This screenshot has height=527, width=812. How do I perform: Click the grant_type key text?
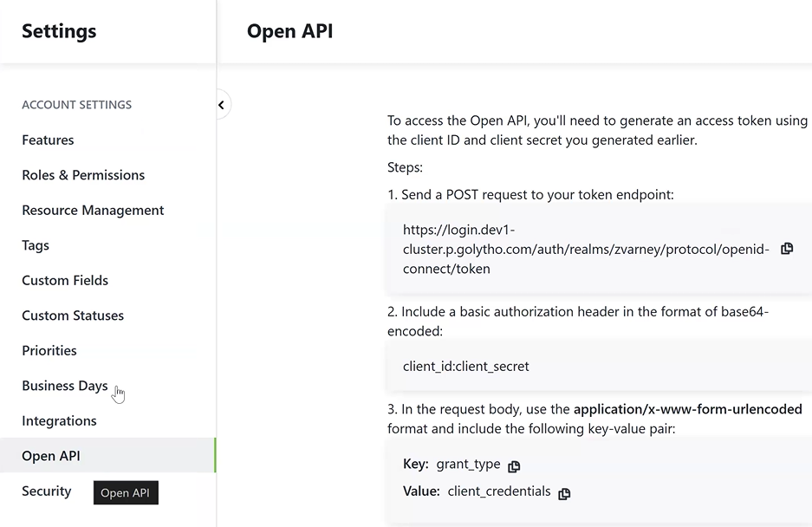468,465
